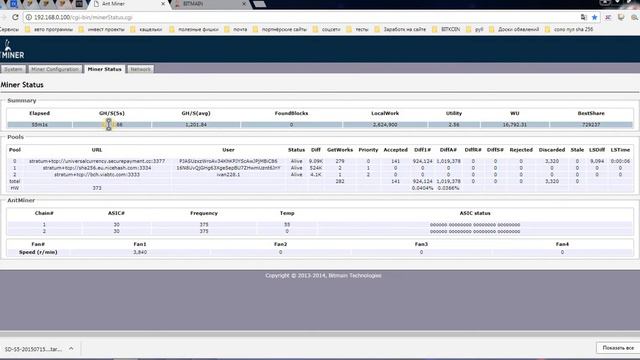
Task: Open the downloaded SD-S5 tar file
Action: pyautogui.click(x=33, y=349)
